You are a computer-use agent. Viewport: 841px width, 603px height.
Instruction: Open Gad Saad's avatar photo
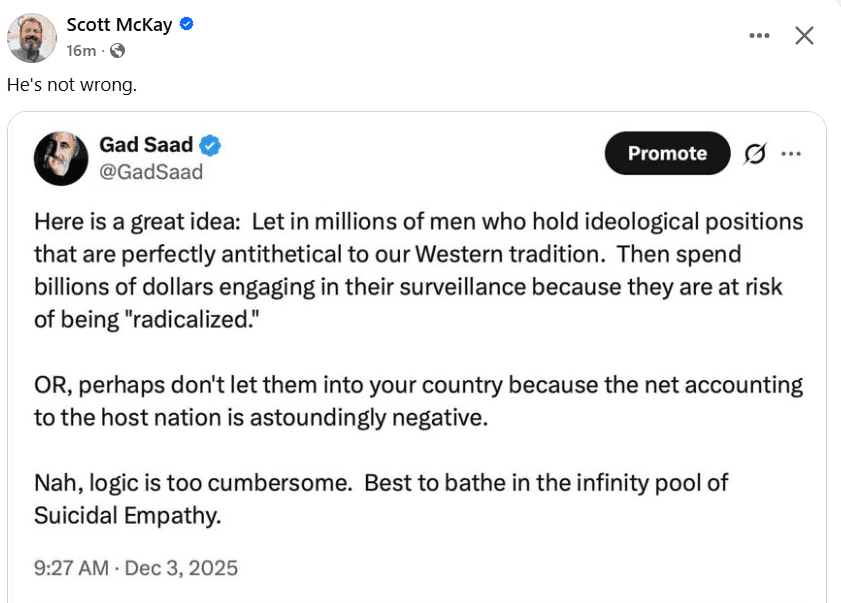(60, 158)
